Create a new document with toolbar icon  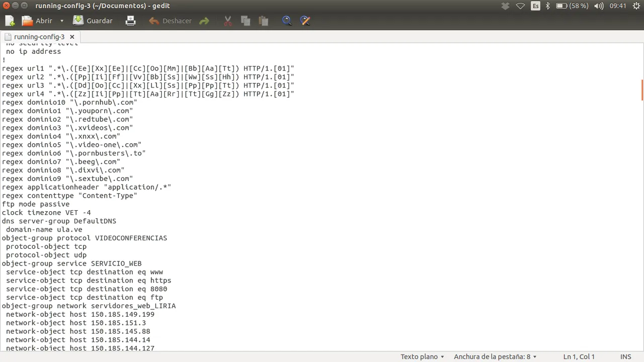[10, 21]
